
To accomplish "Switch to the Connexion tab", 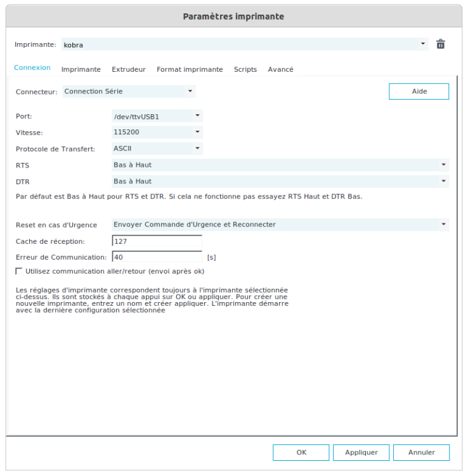I will [x=32, y=68].
